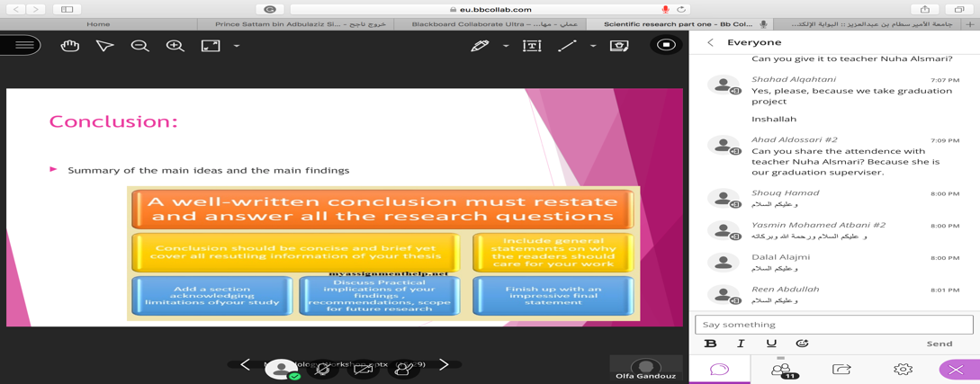Click the Say something chat input
980x384 pixels.
click(833, 324)
